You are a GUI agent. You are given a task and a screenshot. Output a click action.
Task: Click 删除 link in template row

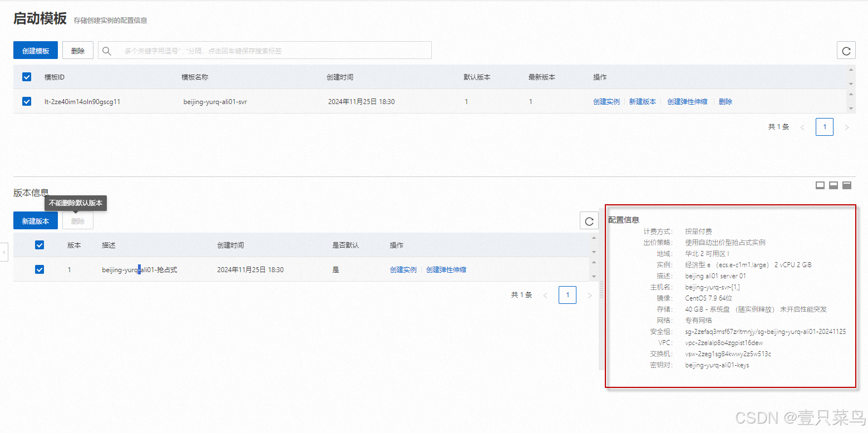pos(726,102)
